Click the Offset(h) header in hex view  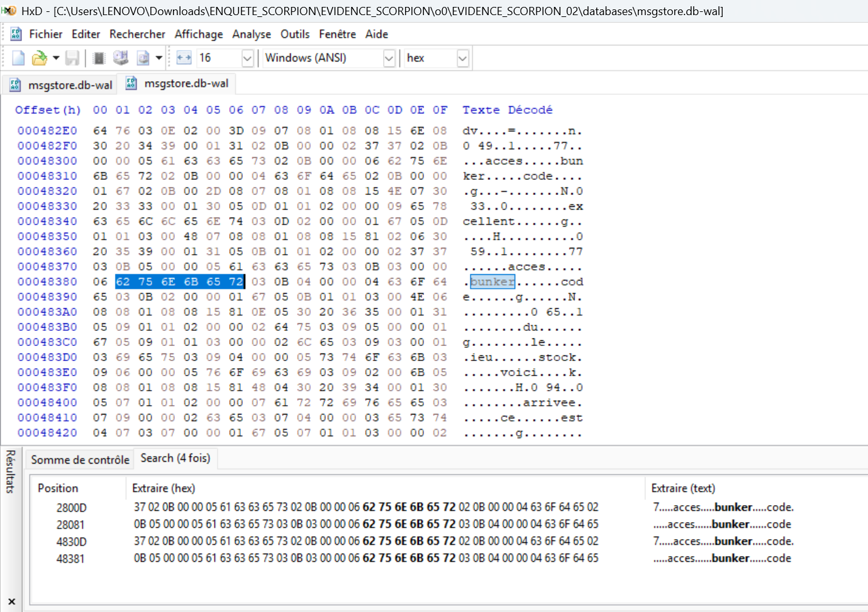[x=48, y=110]
